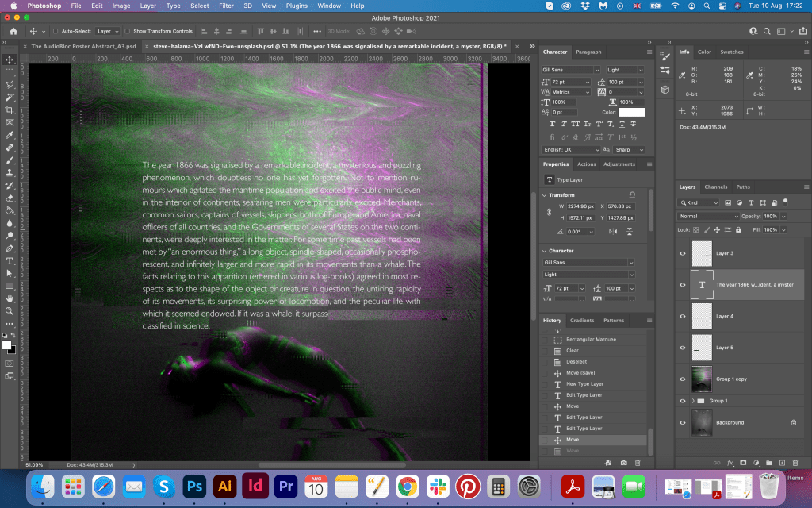Image resolution: width=812 pixels, height=508 pixels.
Task: Hide the Background layer
Action: click(683, 423)
